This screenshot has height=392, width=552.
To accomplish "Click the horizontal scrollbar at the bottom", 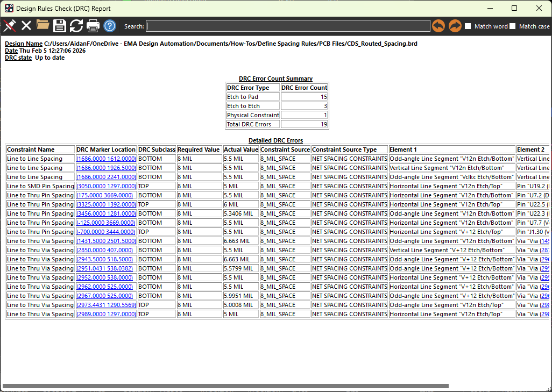I will tap(226, 386).
